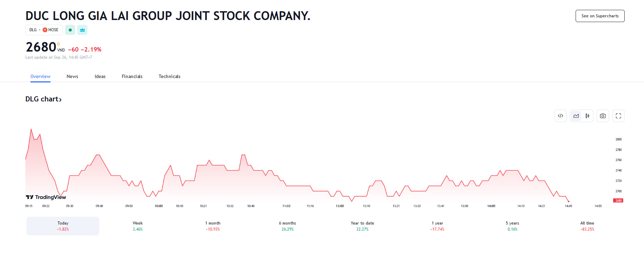Click See on Supercharts button
Viewport: 644px width, 253px height.
coord(600,16)
